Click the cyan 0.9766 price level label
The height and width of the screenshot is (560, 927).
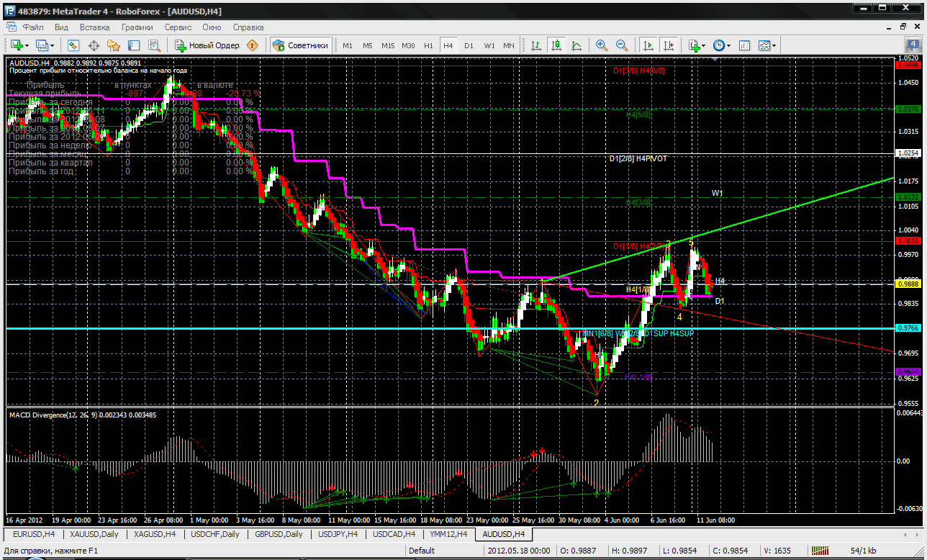tap(906, 328)
